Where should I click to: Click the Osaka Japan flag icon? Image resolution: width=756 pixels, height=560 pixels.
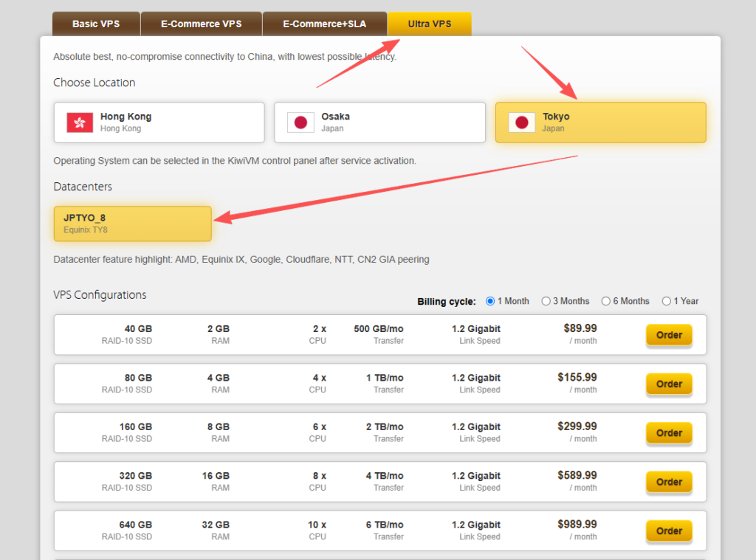click(x=300, y=122)
